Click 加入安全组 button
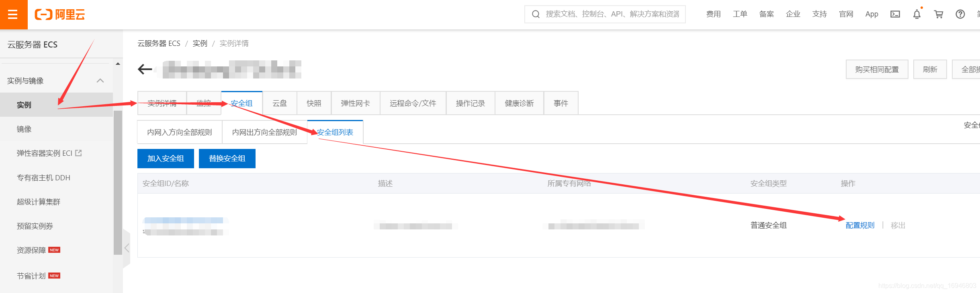Screen dimensions: 980x293 point(166,159)
